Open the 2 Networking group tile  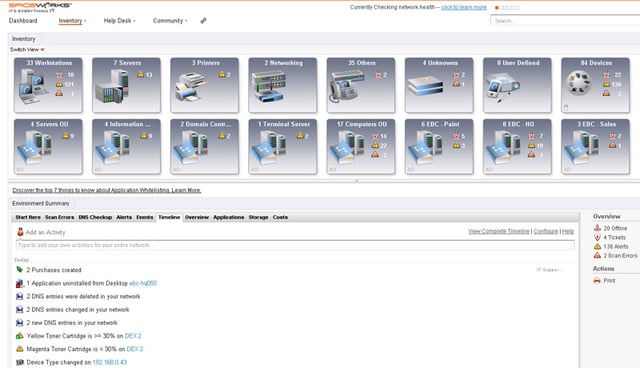click(x=283, y=85)
